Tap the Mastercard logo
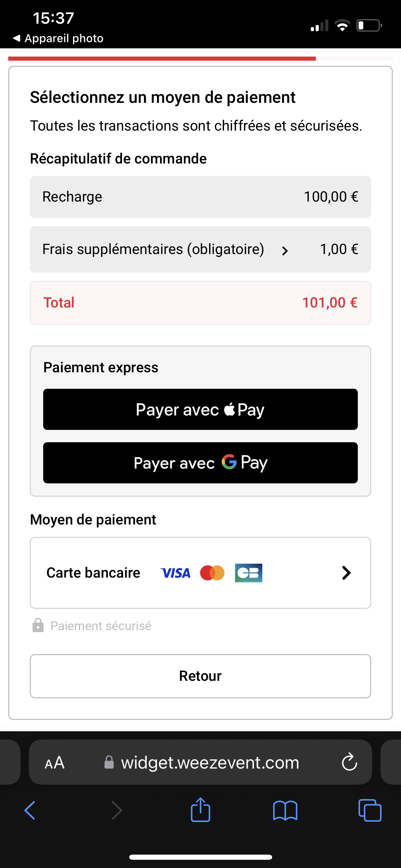The width and height of the screenshot is (401, 868). 212,573
